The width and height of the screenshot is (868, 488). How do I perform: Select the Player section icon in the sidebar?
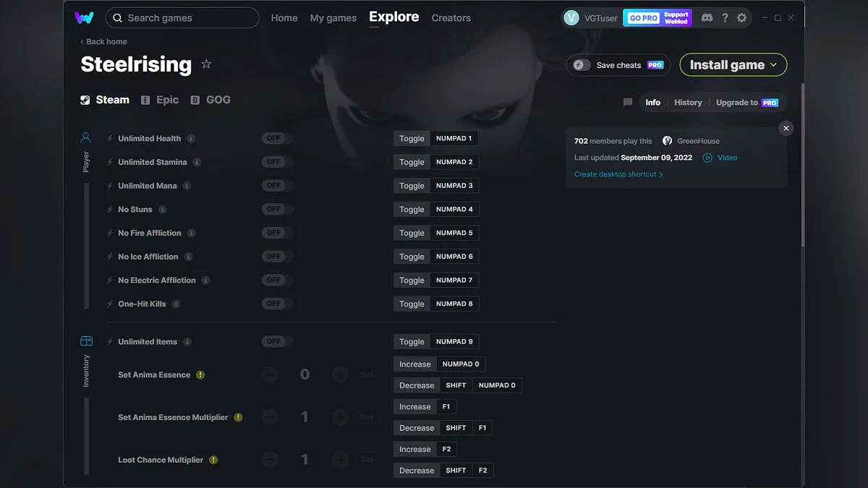coord(86,137)
